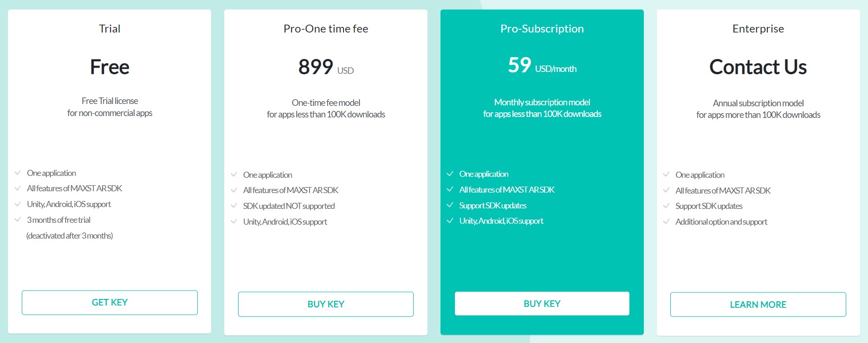The height and width of the screenshot is (343, 868).
Task: Click checkmark beside Enterprise 'All features of MAXST AR SDK'
Action: pyautogui.click(x=666, y=190)
